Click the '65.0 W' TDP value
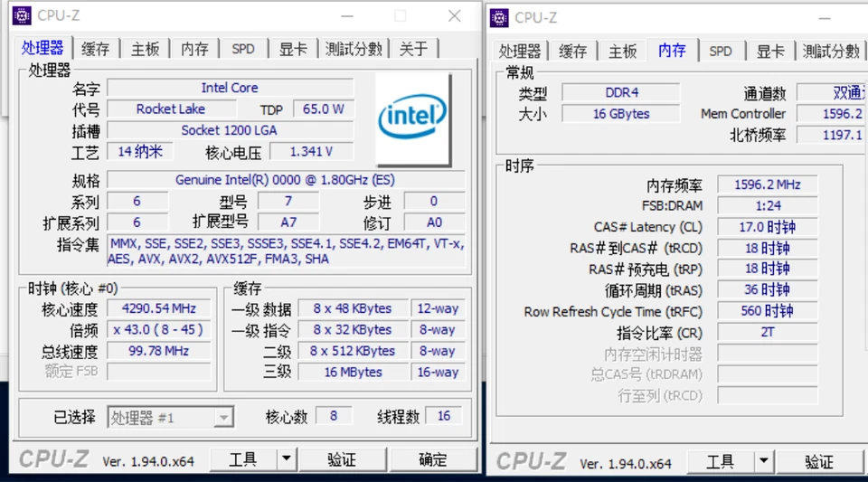The width and height of the screenshot is (868, 482). coord(324,109)
